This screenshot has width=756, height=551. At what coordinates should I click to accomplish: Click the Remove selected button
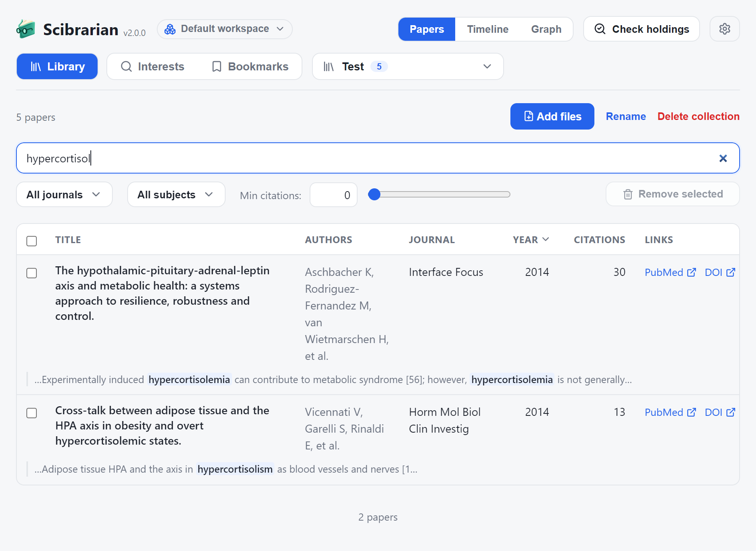click(x=672, y=194)
